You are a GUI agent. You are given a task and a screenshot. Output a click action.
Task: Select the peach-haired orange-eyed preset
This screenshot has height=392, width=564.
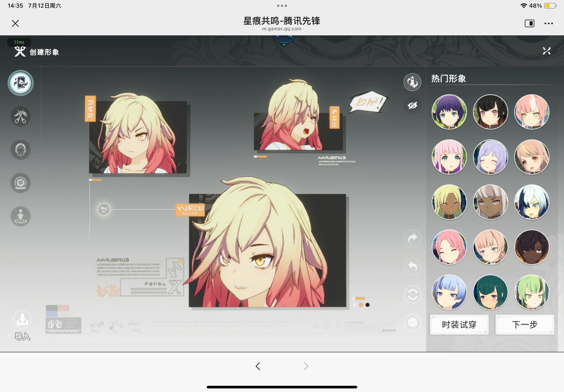coord(532,157)
